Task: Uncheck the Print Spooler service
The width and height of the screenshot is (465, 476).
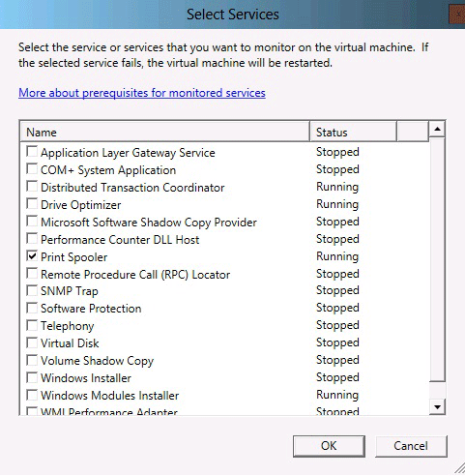Action: point(32,256)
